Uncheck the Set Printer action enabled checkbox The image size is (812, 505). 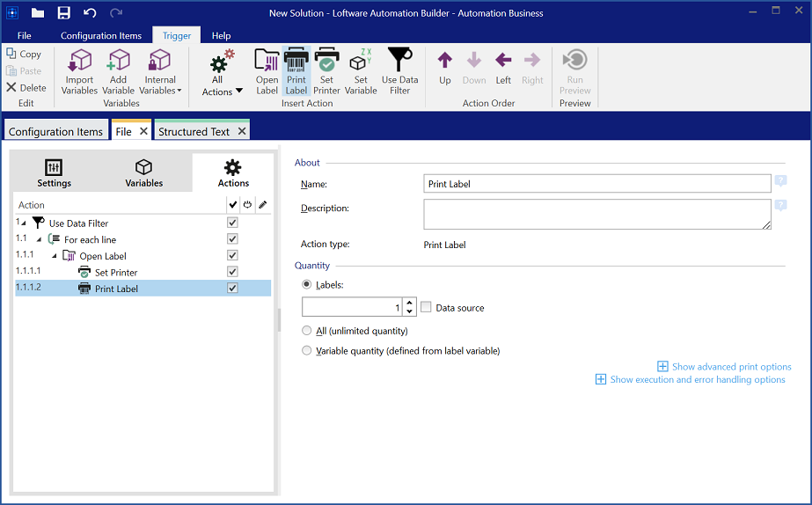[x=232, y=272]
